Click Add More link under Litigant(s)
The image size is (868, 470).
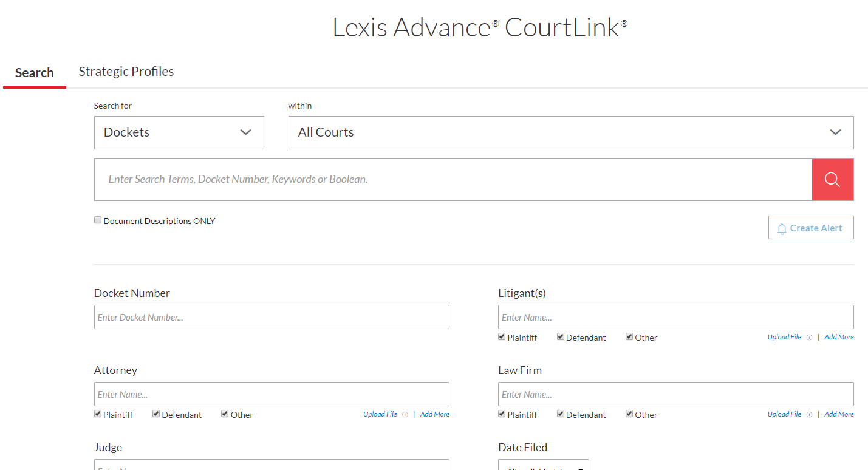pyautogui.click(x=839, y=337)
